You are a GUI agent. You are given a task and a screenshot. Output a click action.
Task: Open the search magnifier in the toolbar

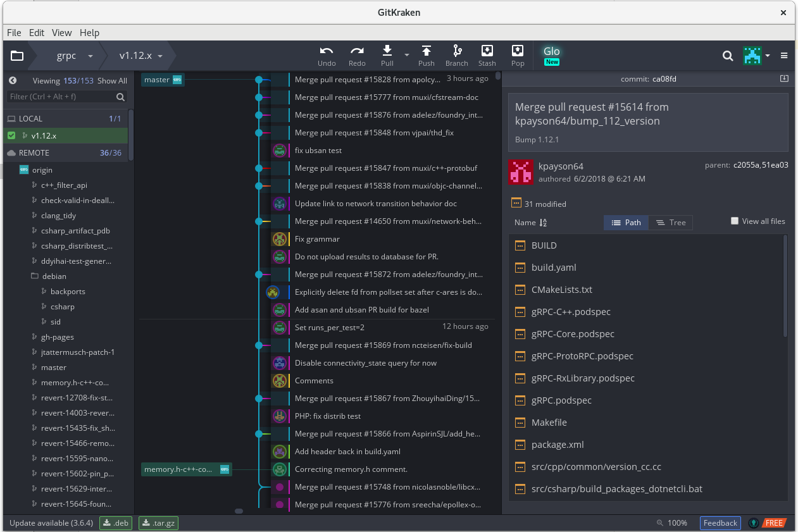coord(728,56)
